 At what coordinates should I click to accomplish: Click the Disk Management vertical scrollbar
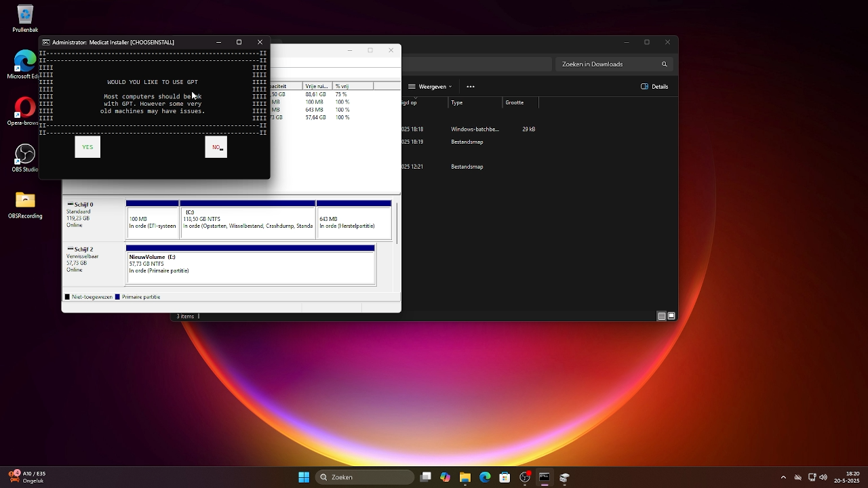(397, 222)
